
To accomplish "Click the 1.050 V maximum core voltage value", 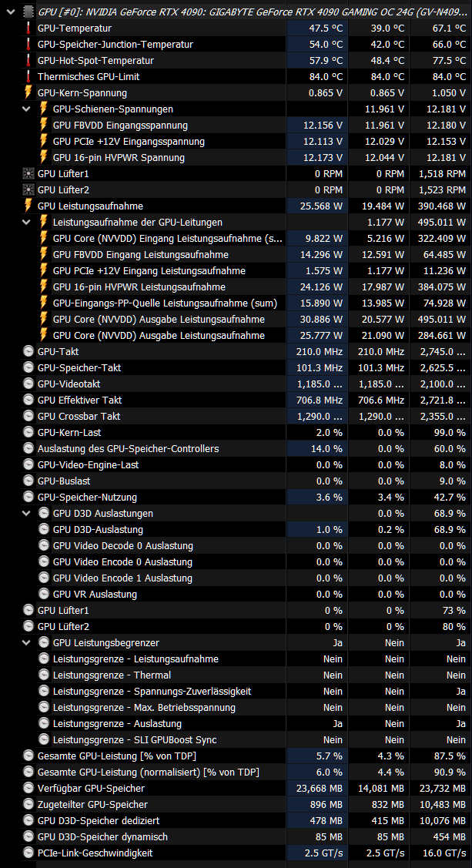I will coord(446,93).
